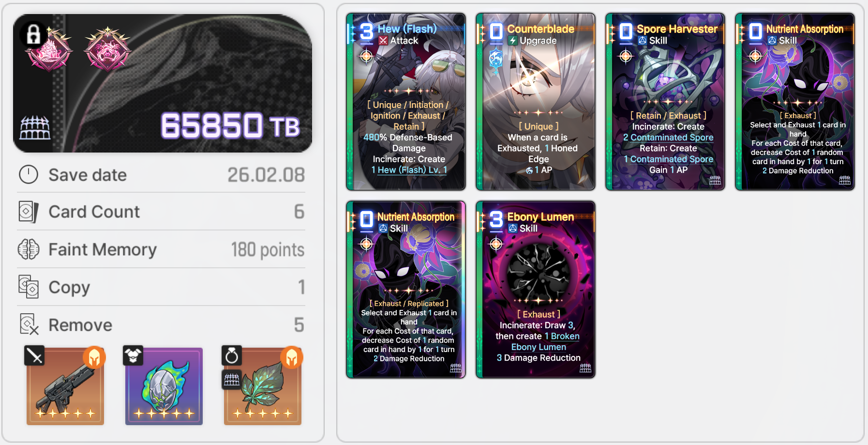Select the replicated Nutrient Absorption card
This screenshot has width=868, height=445.
click(406, 290)
